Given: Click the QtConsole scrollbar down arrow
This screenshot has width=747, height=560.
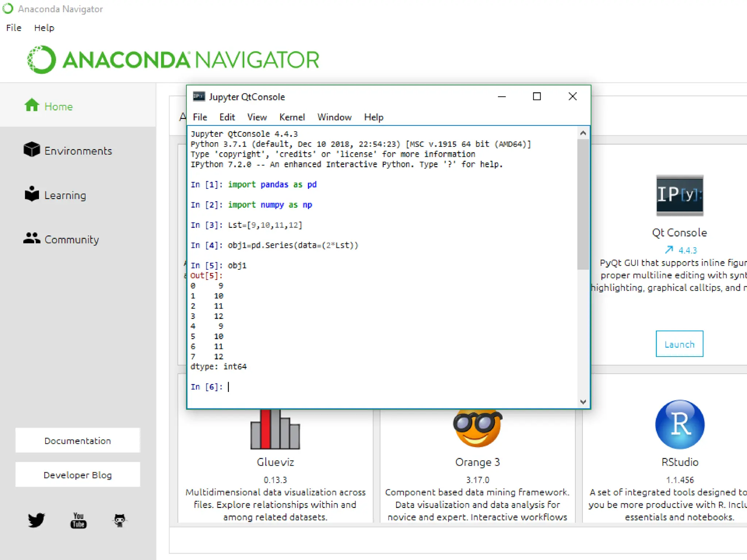Looking at the screenshot, I should [x=583, y=402].
